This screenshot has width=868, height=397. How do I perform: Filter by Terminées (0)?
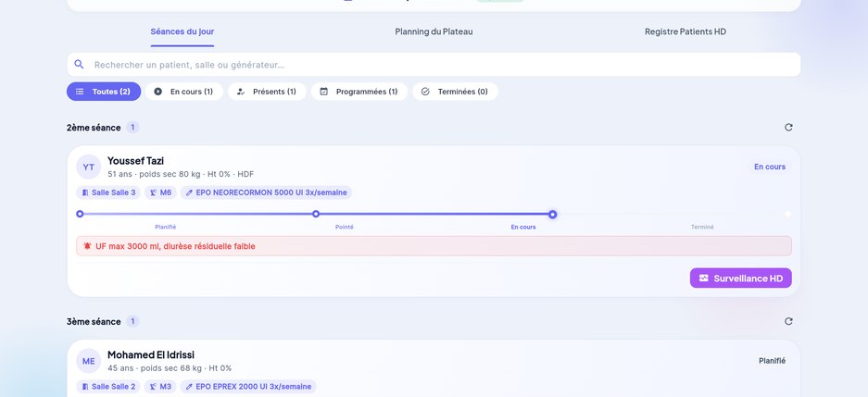(x=455, y=92)
